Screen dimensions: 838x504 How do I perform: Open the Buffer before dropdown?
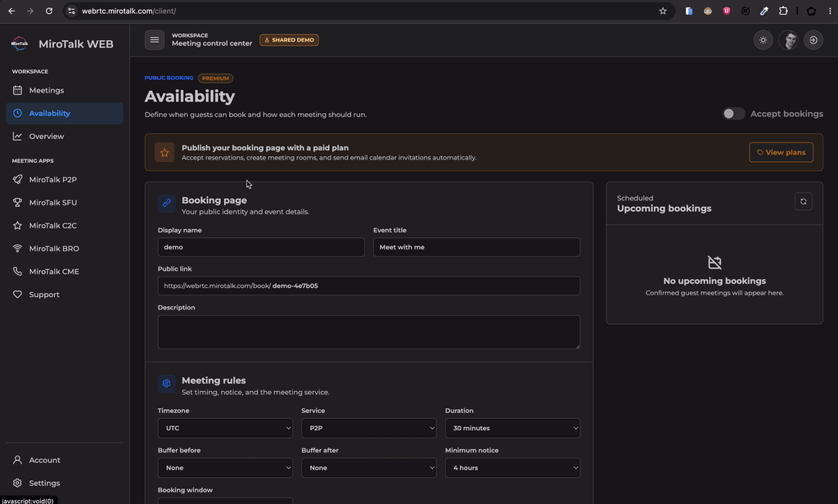point(225,468)
